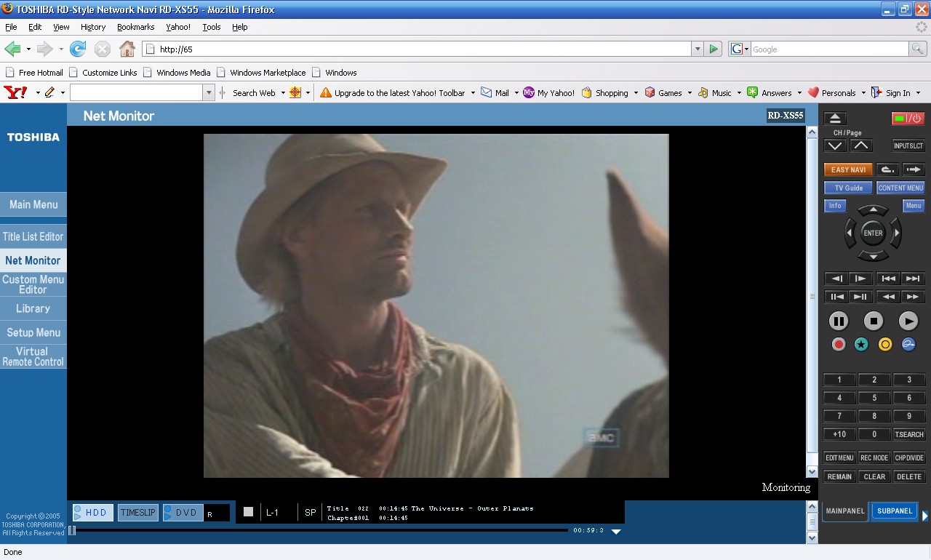This screenshot has height=560, width=931.
Task: Click the frame-step forward button
Action: pyautogui.click(x=860, y=297)
